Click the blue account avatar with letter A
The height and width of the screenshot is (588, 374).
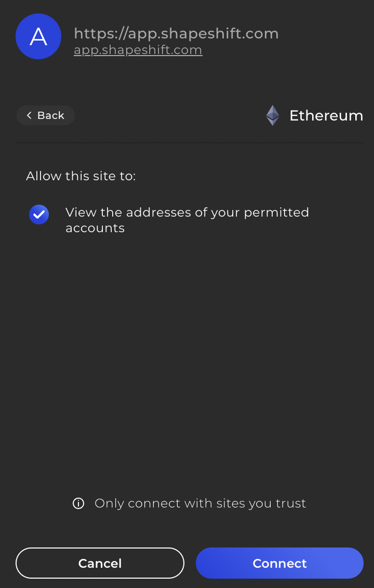tap(38, 36)
